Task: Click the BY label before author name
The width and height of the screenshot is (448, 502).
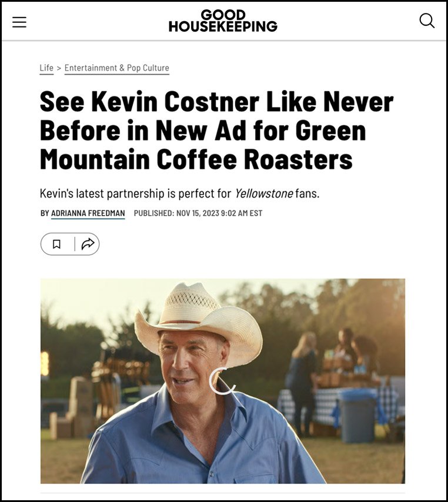Action: tap(45, 213)
